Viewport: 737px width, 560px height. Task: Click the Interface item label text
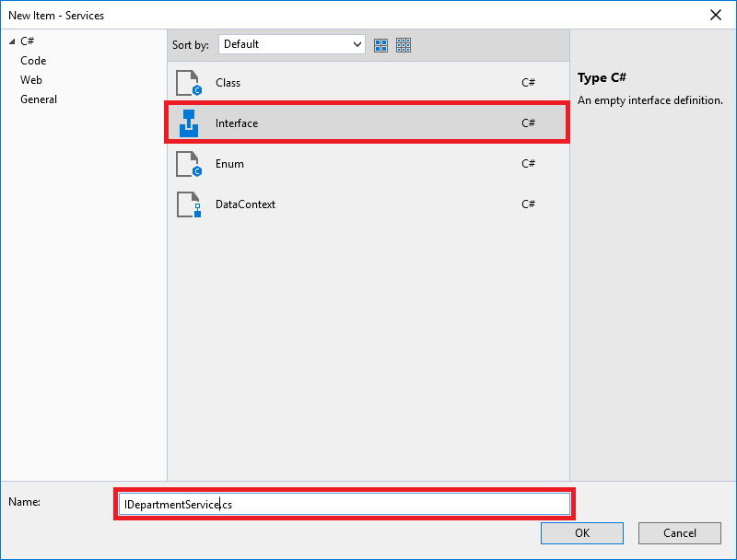(237, 123)
